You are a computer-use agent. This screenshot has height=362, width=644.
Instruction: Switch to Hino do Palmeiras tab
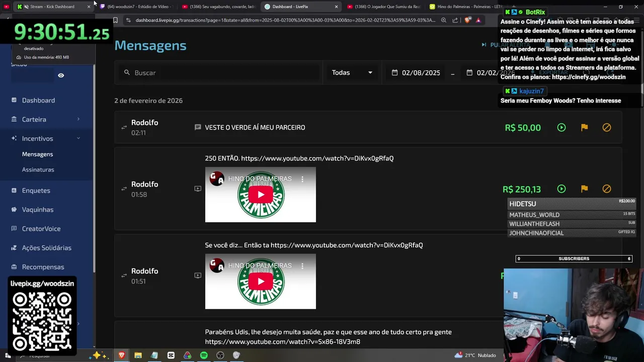pos(466,7)
